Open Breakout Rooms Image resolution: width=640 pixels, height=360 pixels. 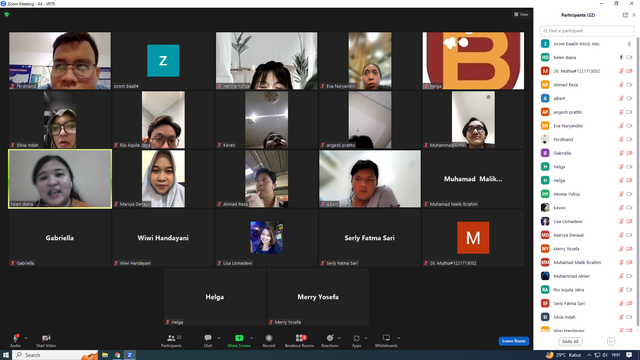click(300, 340)
